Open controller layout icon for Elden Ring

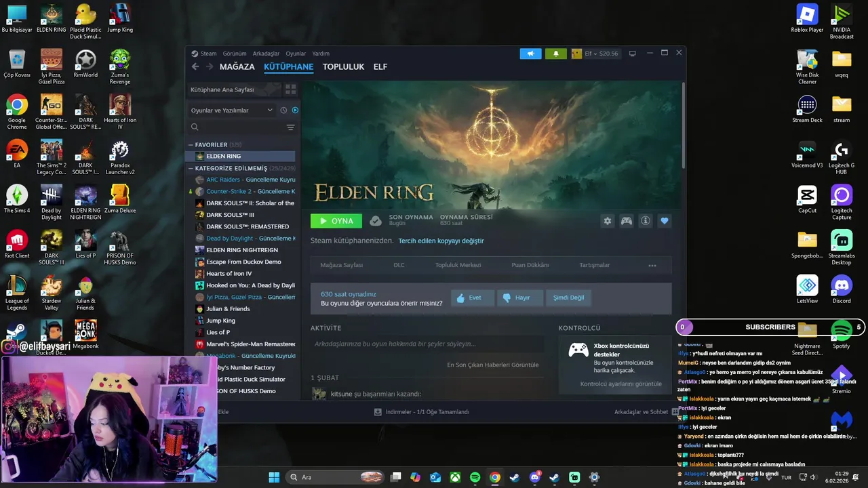point(627,221)
